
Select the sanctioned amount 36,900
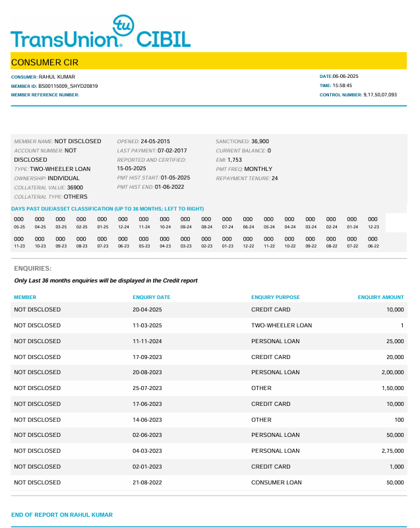click(x=260, y=141)
